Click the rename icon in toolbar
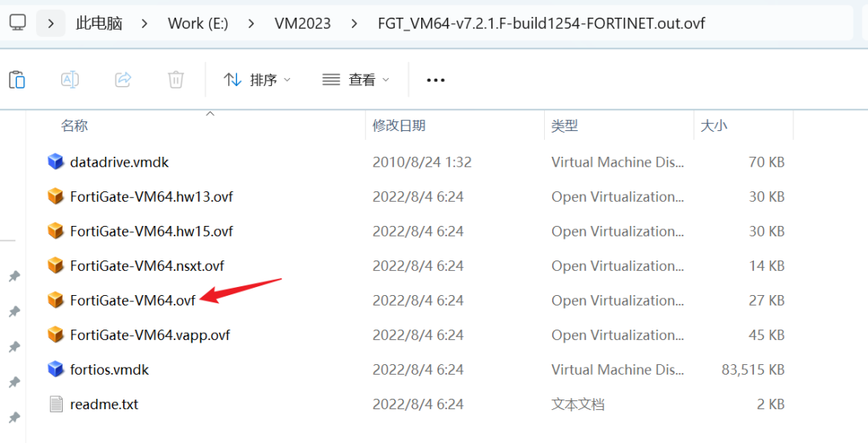Screen dimensions: 868x443 click(x=70, y=80)
